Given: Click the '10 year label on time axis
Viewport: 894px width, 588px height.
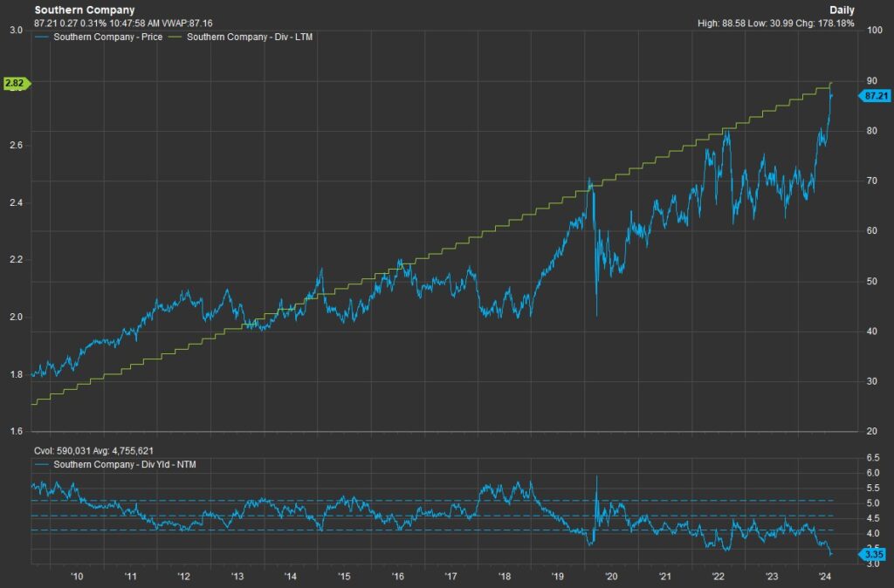Looking at the screenshot, I should (x=77, y=576).
